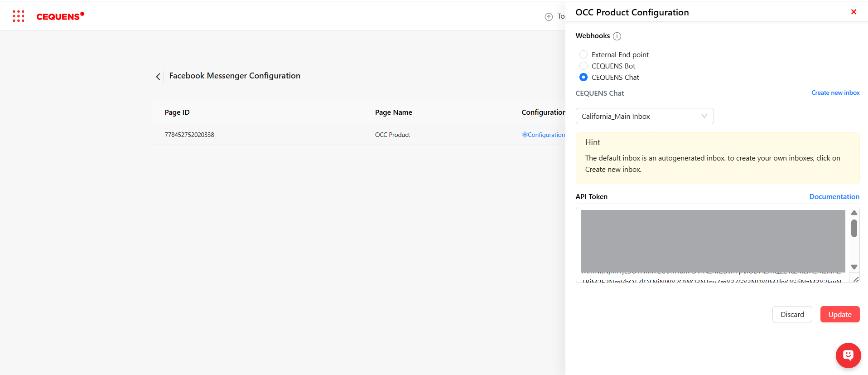Select CEQUENS Chat radio option
This screenshot has width=868, height=375.
point(583,77)
